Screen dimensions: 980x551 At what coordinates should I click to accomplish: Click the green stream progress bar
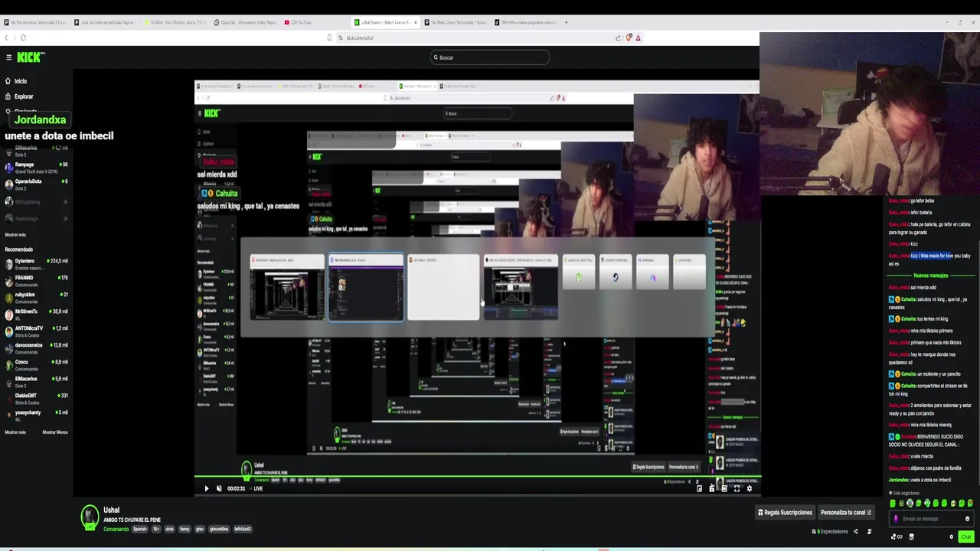(x=478, y=478)
